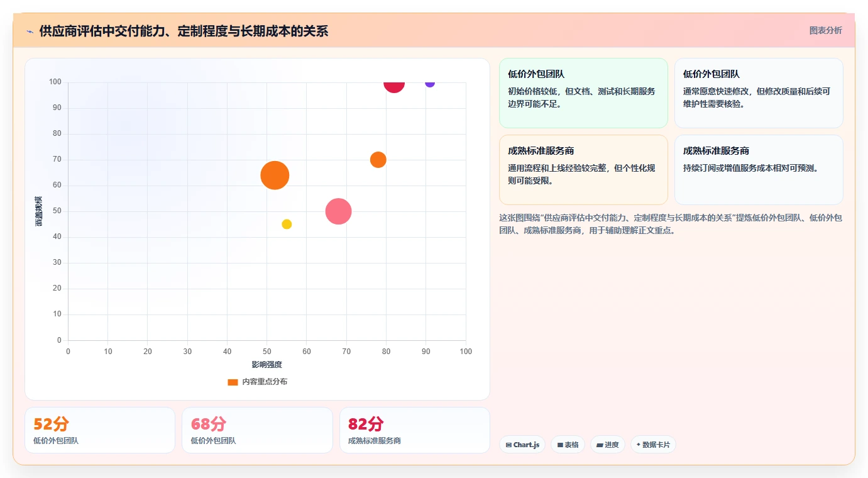Screen dimensions: 868x478
Task: Open the card mentioning 持续订阅或增值服务成本
Action: pyautogui.click(x=759, y=170)
